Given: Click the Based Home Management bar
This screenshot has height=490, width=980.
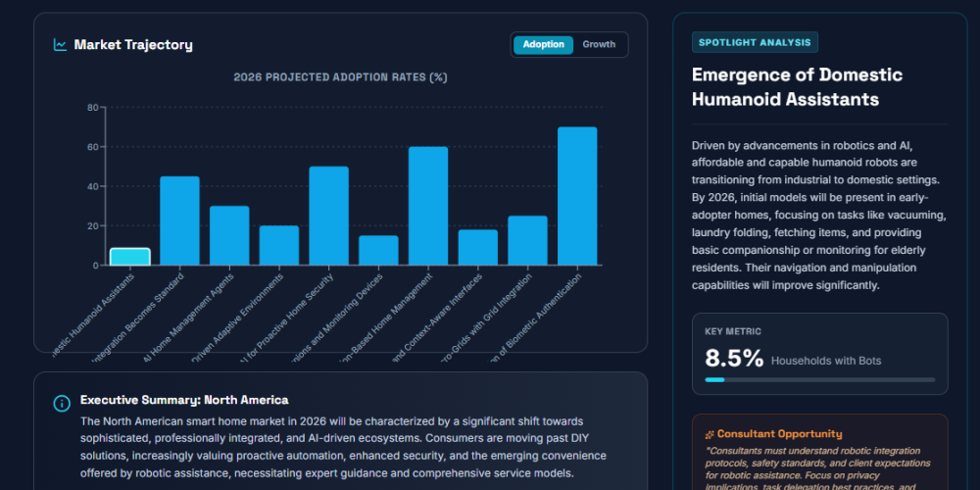Looking at the screenshot, I should tap(428, 206).
